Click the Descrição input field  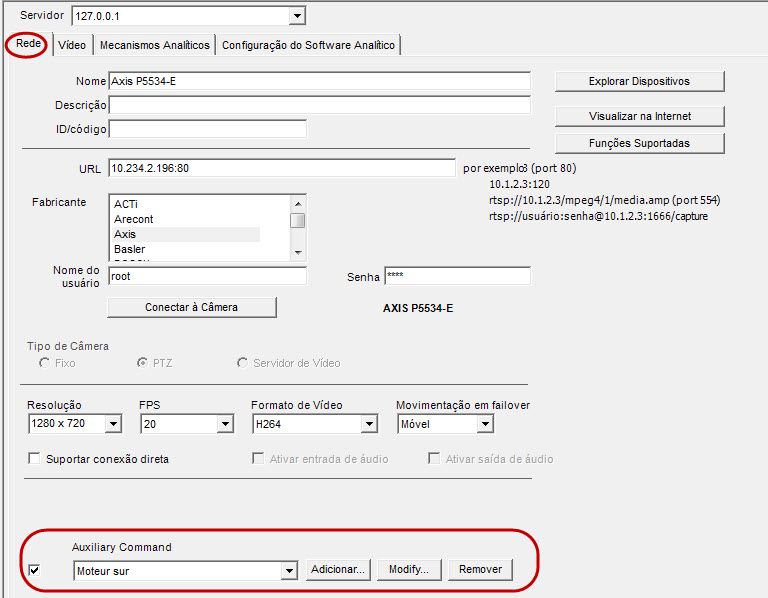click(x=319, y=105)
